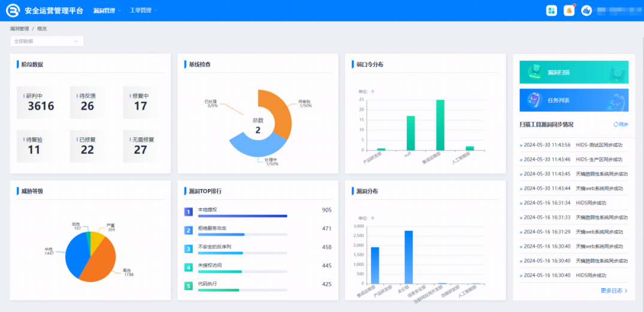Open the notification bell icon
Screen dimensions: 644x312
point(569,11)
